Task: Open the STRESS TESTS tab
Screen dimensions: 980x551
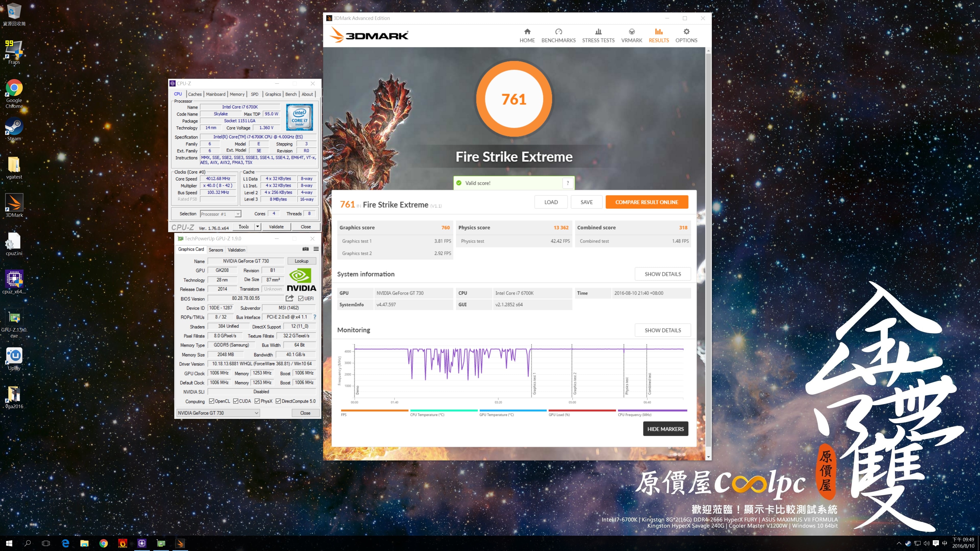Action: (598, 35)
